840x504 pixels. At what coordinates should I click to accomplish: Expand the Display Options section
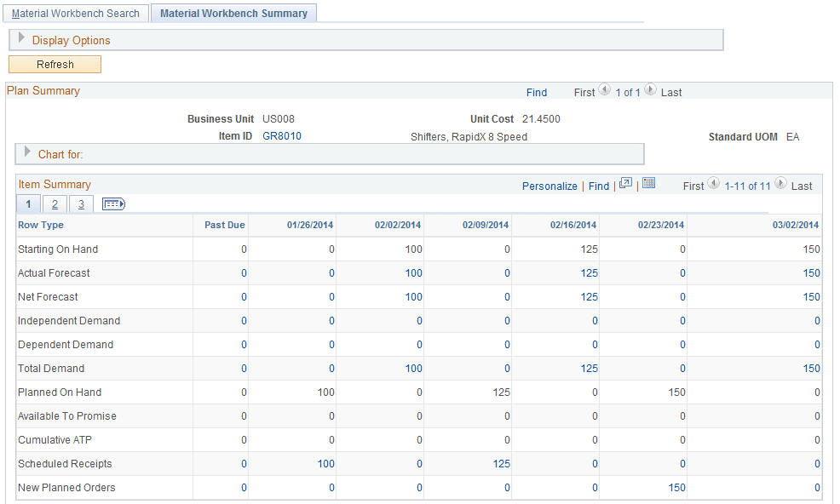pyautogui.click(x=20, y=40)
